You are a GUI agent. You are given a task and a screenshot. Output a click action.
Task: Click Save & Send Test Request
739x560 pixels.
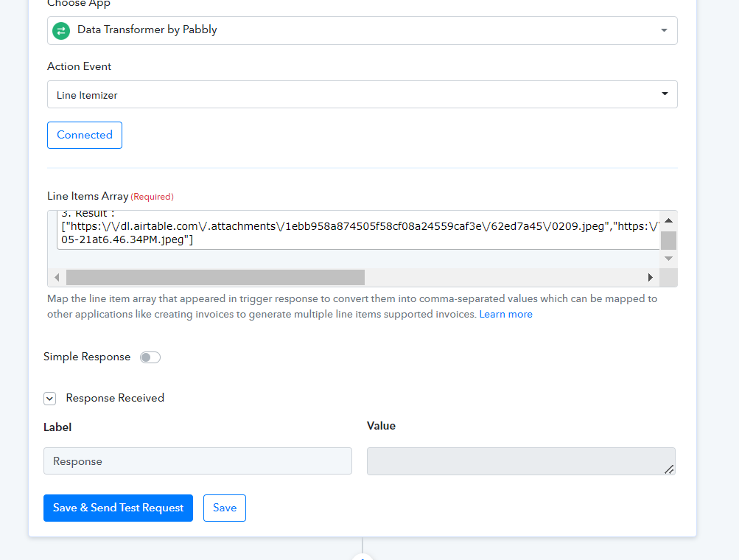(119, 508)
